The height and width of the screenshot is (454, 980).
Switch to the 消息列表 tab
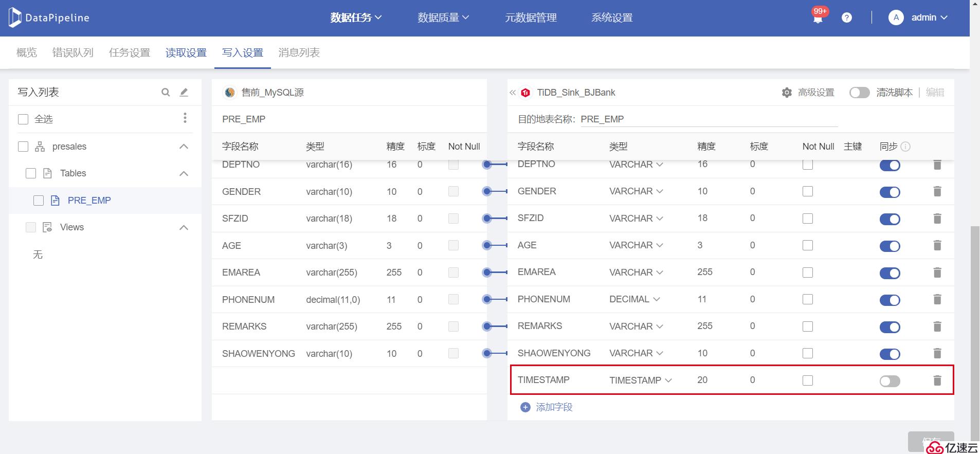pyautogui.click(x=299, y=52)
